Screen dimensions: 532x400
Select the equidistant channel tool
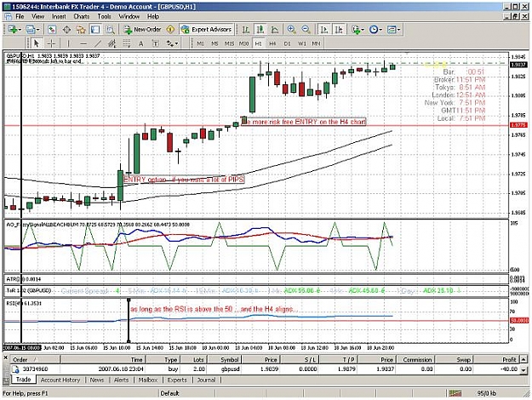[x=112, y=43]
